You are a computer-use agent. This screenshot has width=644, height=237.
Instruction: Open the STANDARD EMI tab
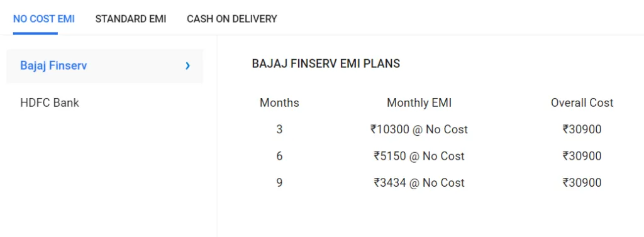tap(131, 19)
